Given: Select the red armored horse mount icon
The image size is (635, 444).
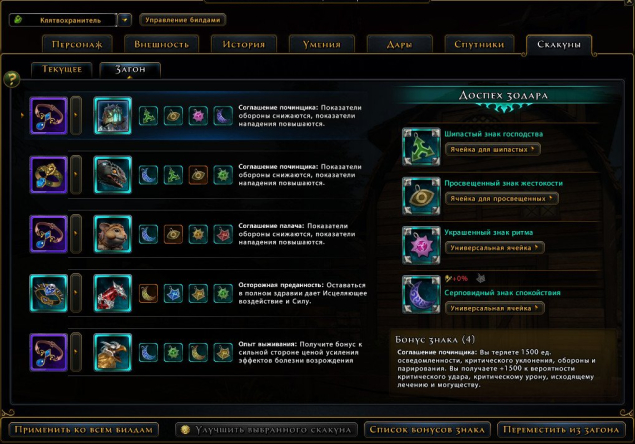Looking at the screenshot, I should [113, 293].
